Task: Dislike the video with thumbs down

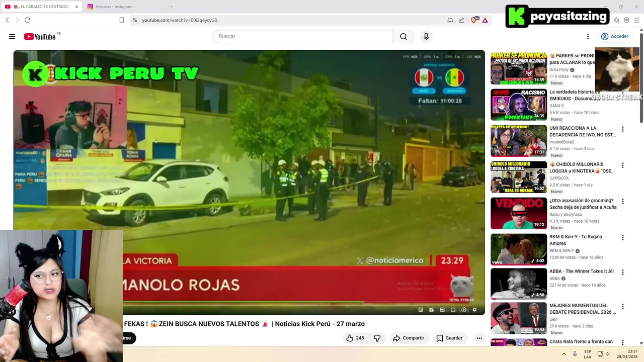Action: point(377,338)
